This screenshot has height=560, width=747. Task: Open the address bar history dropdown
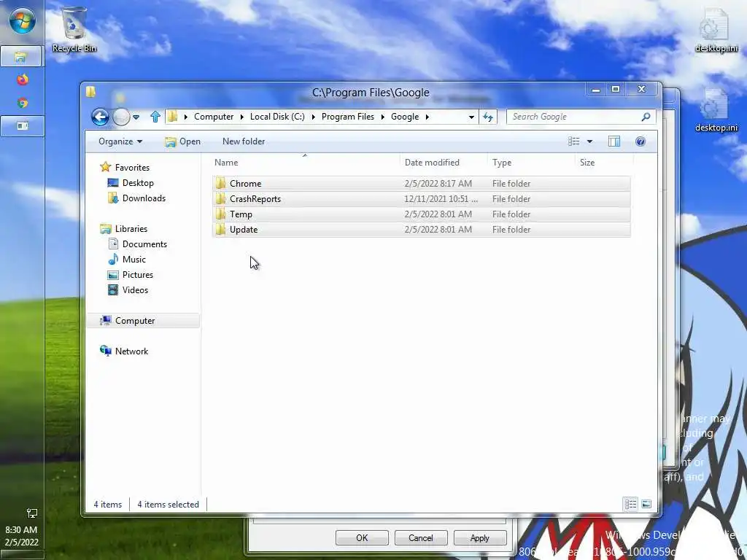coord(471,117)
